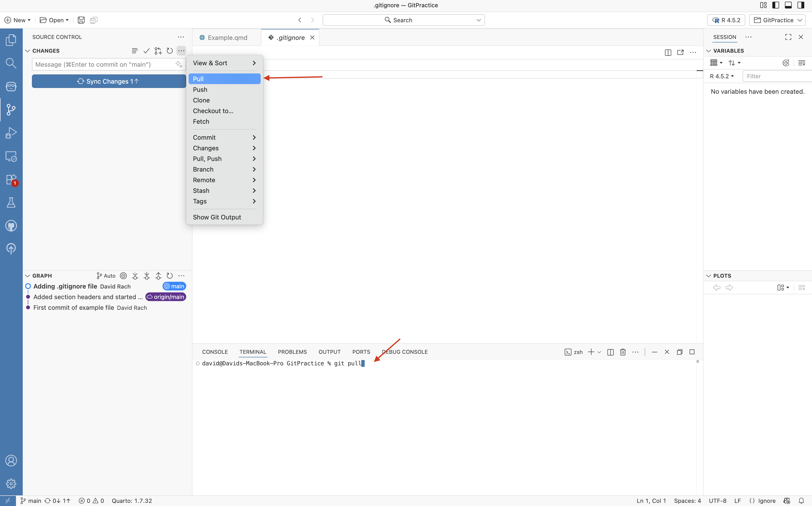This screenshot has width=812, height=506.
Task: Refresh the variables pane
Action: click(786, 63)
